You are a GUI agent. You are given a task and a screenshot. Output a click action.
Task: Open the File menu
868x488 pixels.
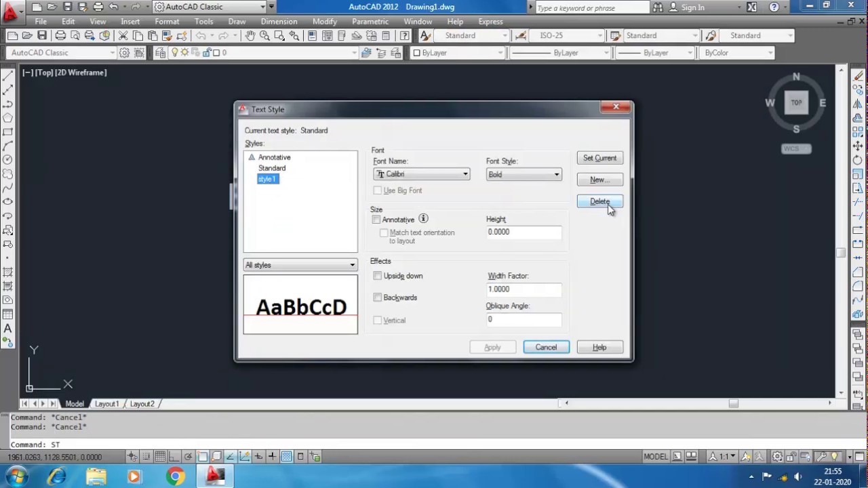click(41, 22)
